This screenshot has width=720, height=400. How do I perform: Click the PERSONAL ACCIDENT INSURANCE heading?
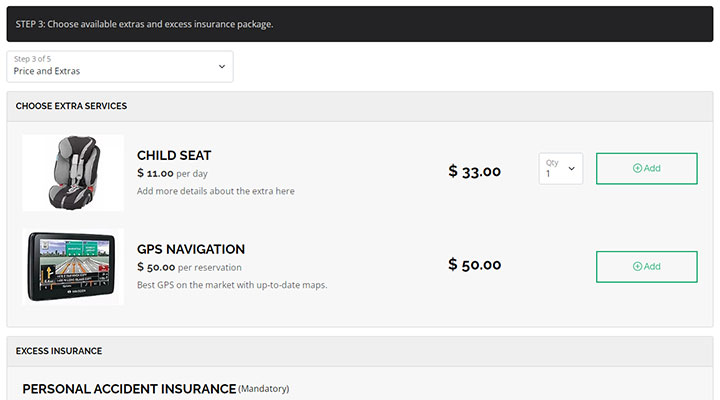(x=129, y=389)
